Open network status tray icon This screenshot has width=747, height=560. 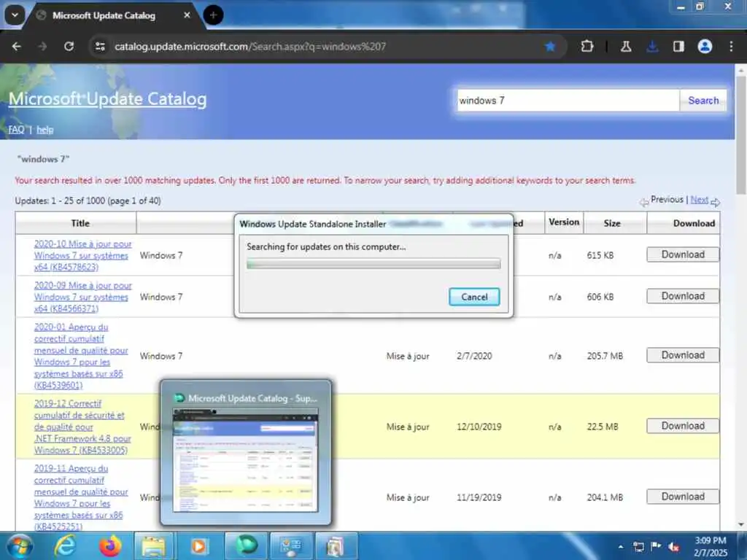coord(638,546)
